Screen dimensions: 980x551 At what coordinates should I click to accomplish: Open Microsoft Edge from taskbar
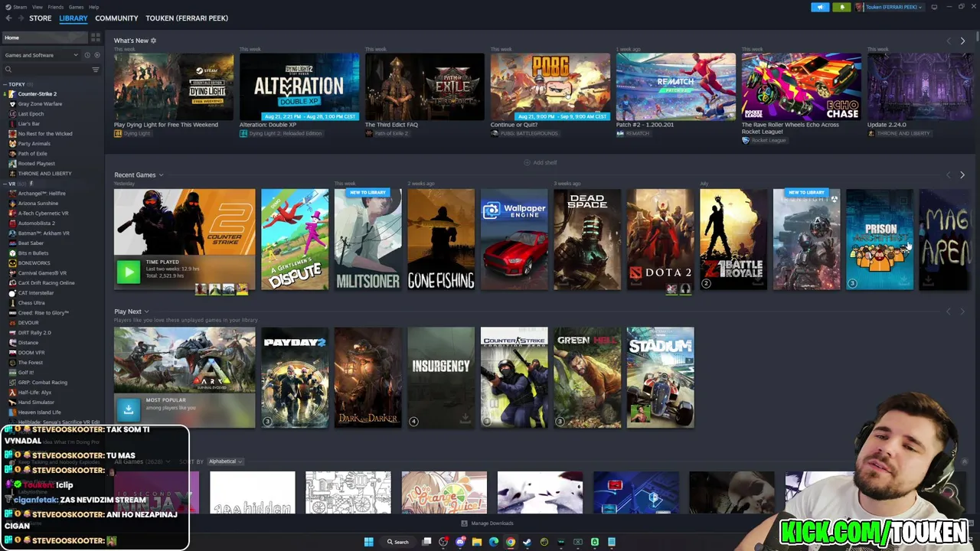494,542
